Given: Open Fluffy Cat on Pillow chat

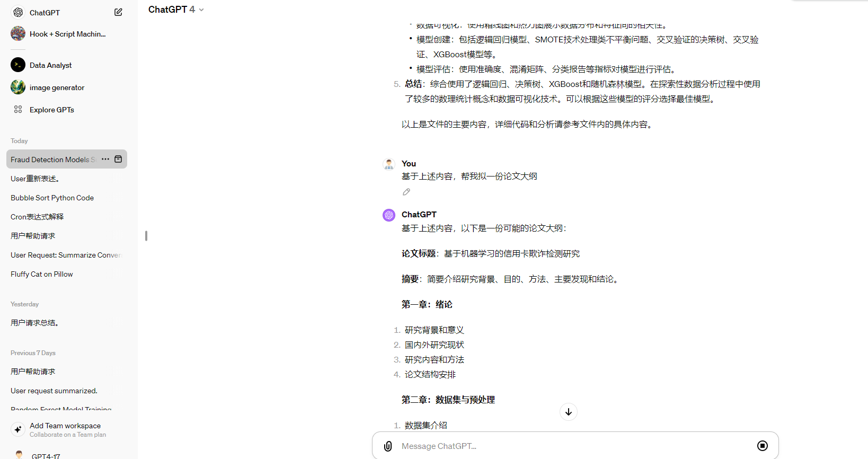Looking at the screenshot, I should coord(67,274).
